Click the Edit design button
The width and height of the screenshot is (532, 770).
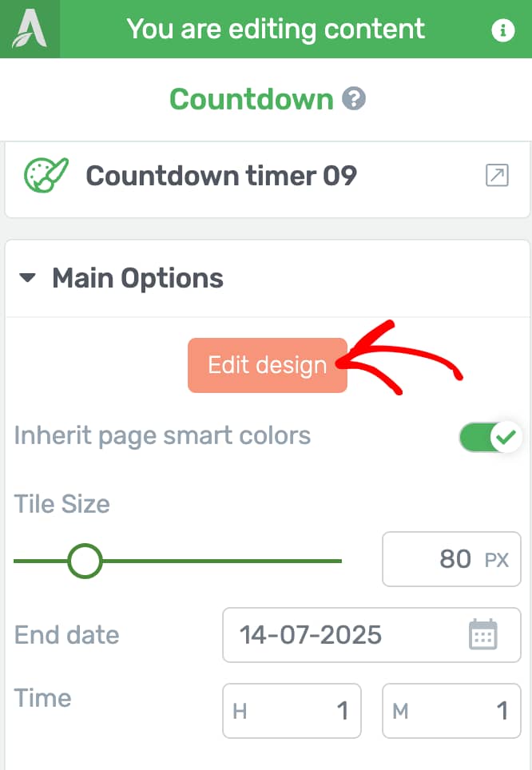268,365
